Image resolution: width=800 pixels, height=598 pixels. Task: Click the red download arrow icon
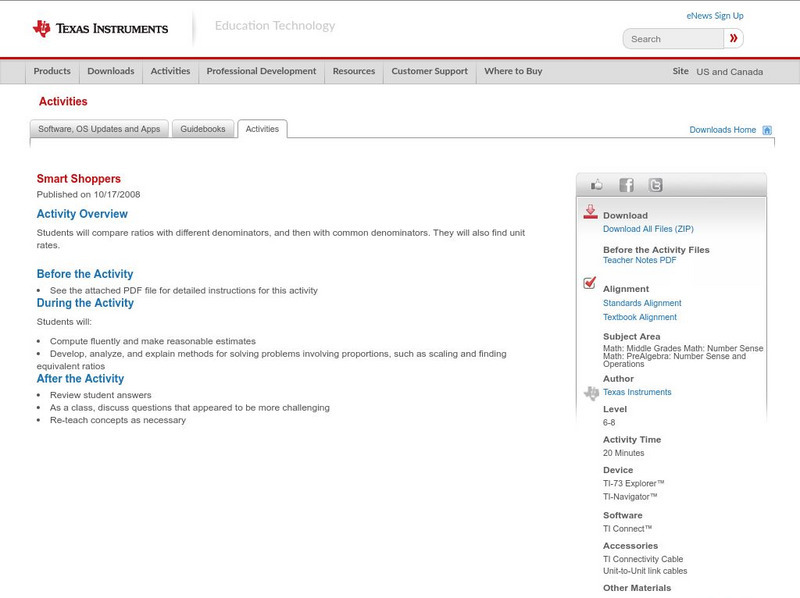(590, 212)
